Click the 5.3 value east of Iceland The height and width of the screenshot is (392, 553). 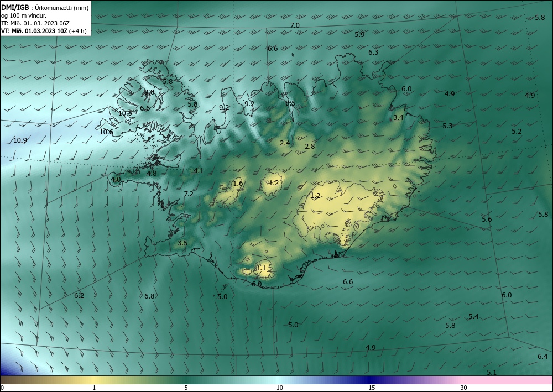pyautogui.click(x=447, y=126)
